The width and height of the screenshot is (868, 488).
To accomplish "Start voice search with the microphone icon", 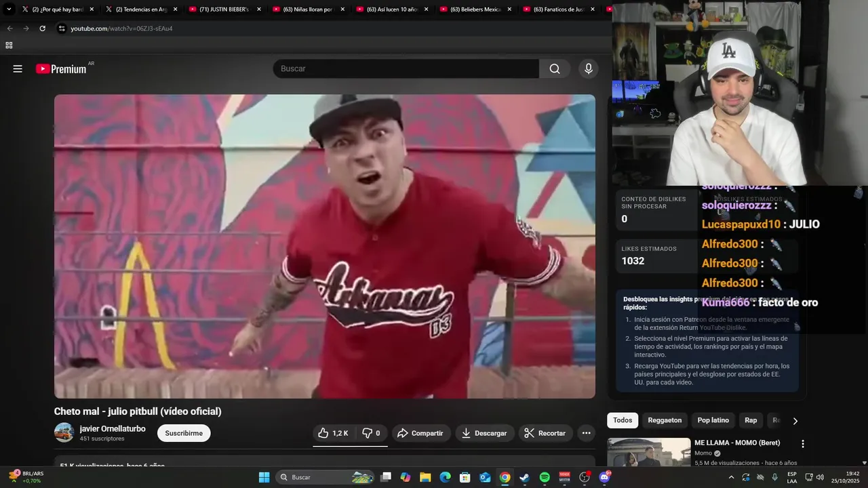I will point(589,68).
